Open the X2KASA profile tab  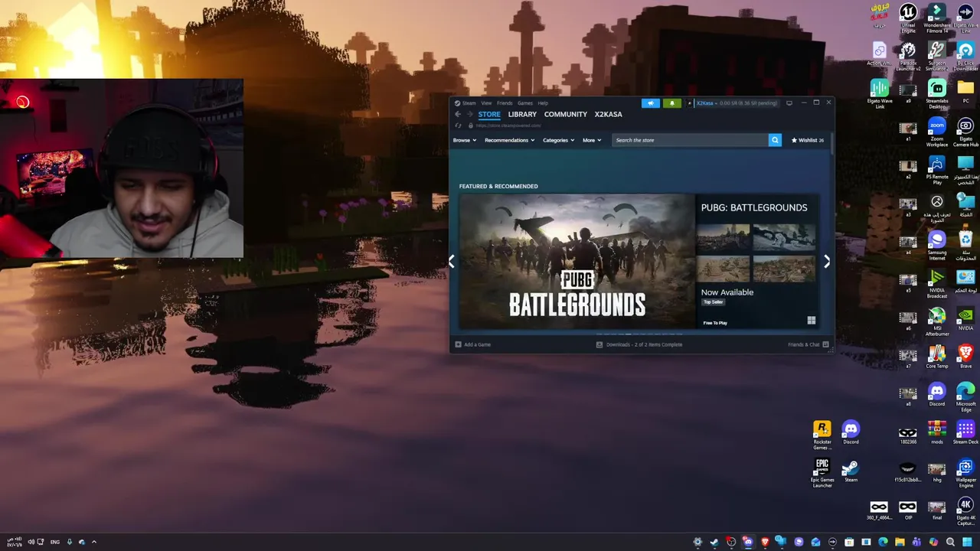[609, 114]
